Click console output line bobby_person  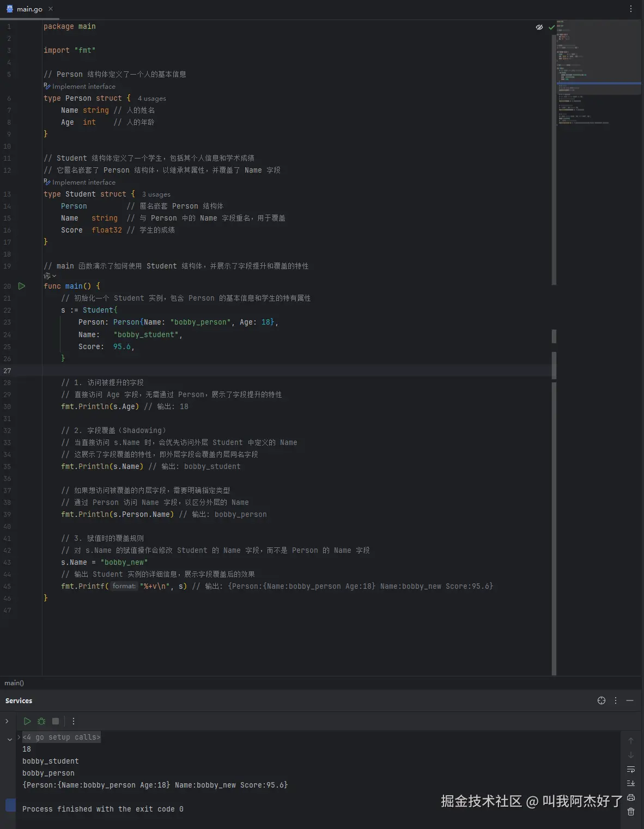tap(48, 773)
